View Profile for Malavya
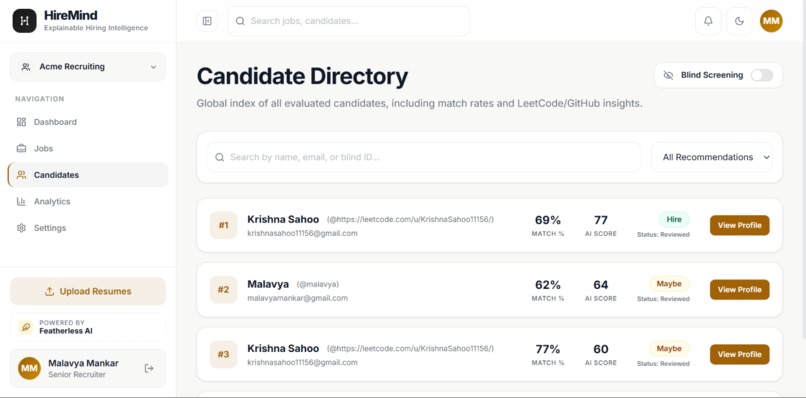806x398 pixels. point(740,290)
